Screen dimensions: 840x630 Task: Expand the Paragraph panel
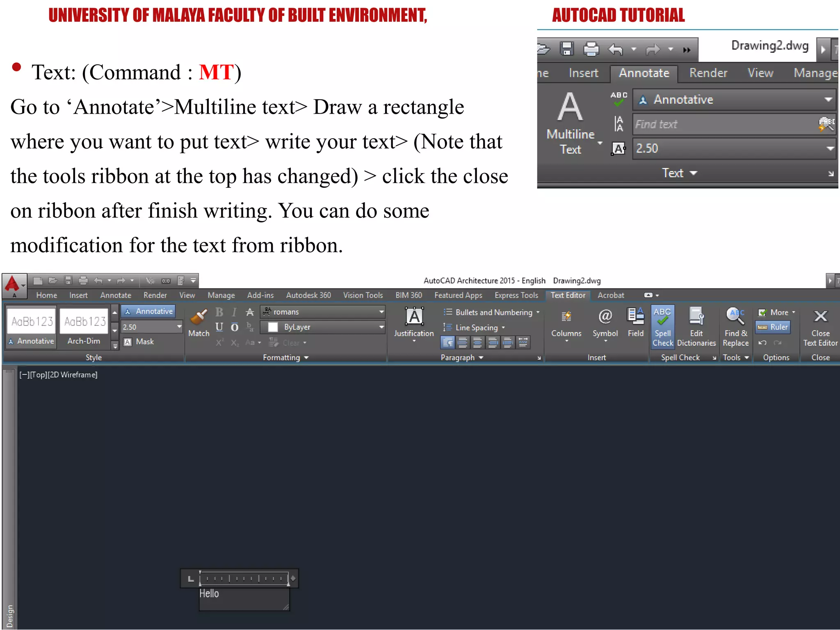tap(462, 358)
